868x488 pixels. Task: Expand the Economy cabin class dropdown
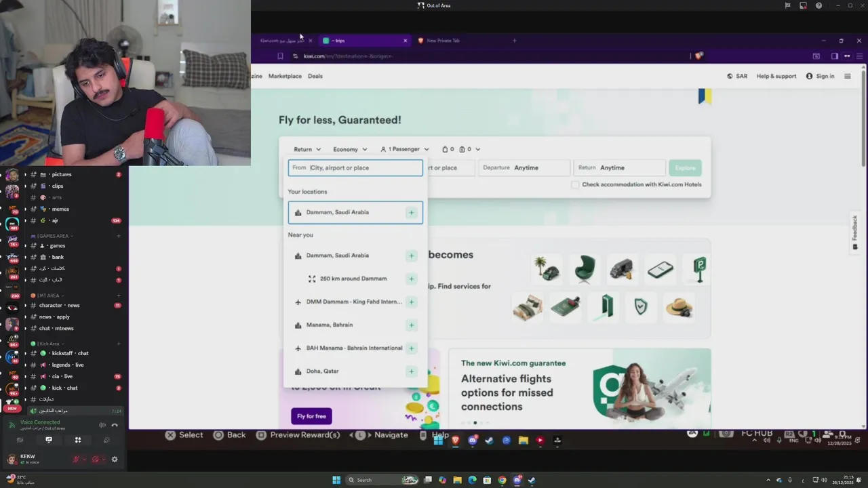click(350, 149)
